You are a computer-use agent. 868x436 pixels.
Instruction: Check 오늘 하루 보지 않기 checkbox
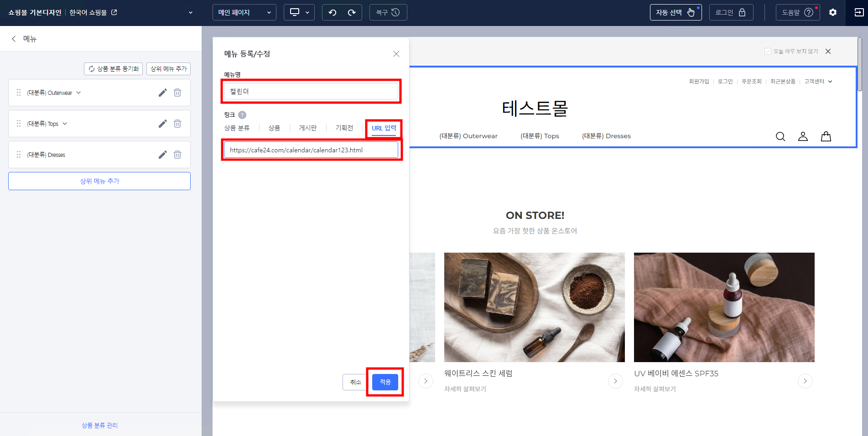point(768,51)
